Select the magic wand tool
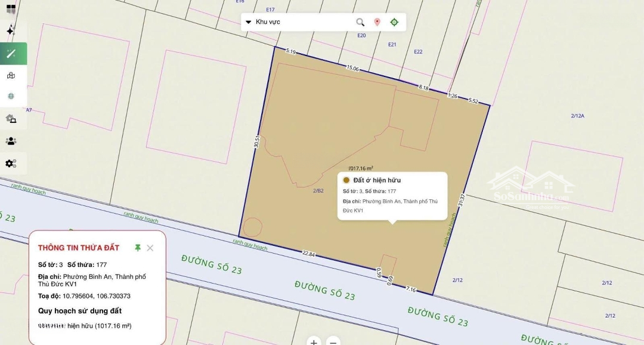644x345 pixels. click(x=11, y=54)
